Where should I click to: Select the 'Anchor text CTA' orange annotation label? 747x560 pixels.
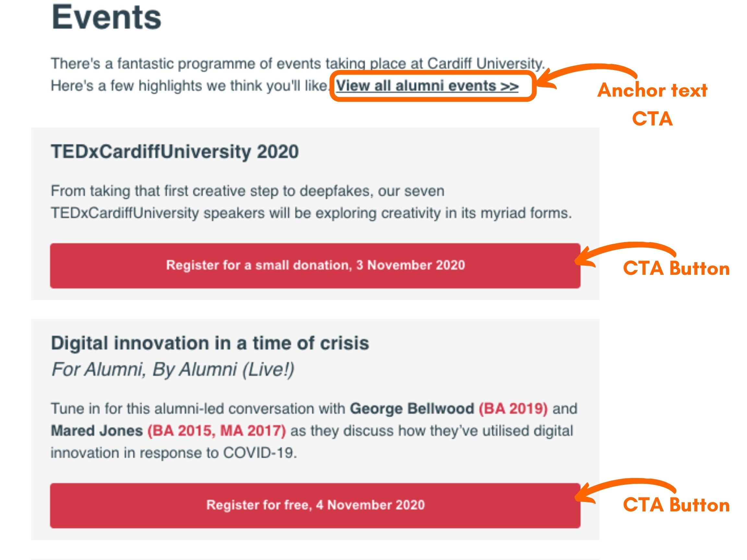click(x=652, y=104)
